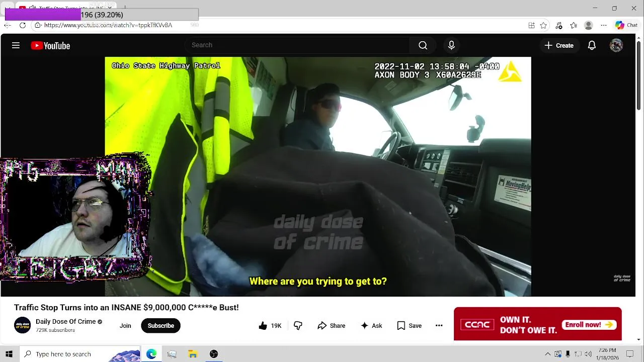The height and width of the screenshot is (362, 644).
Task: Click the Create button
Action: coord(558,45)
